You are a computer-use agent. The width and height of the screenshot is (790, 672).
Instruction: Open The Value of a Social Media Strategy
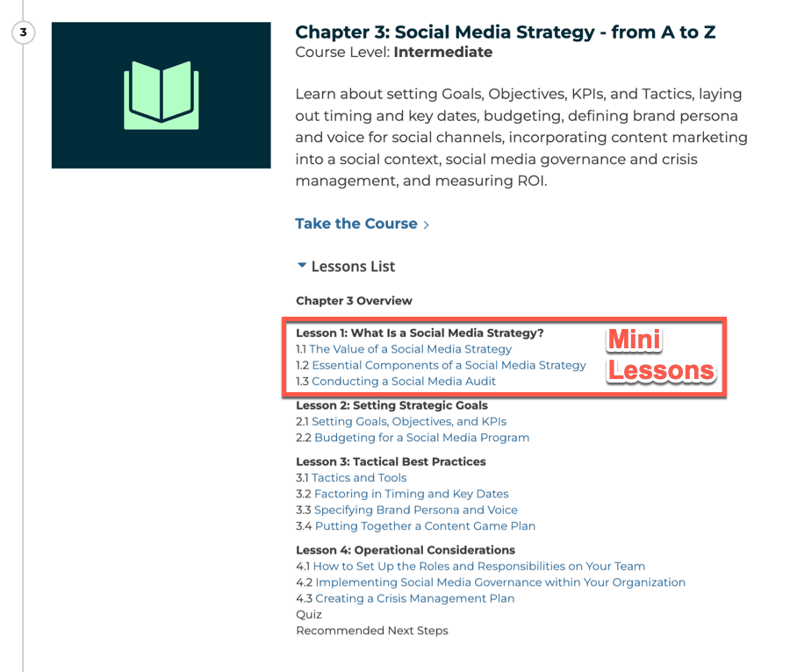click(x=410, y=349)
